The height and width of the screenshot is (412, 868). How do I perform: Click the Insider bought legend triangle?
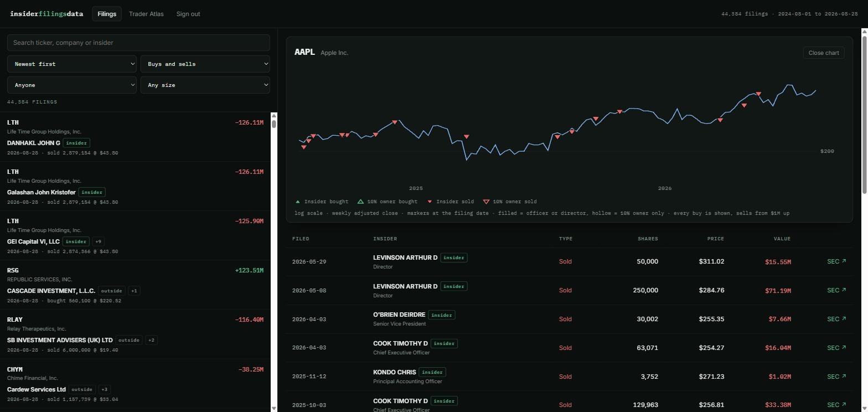click(298, 202)
